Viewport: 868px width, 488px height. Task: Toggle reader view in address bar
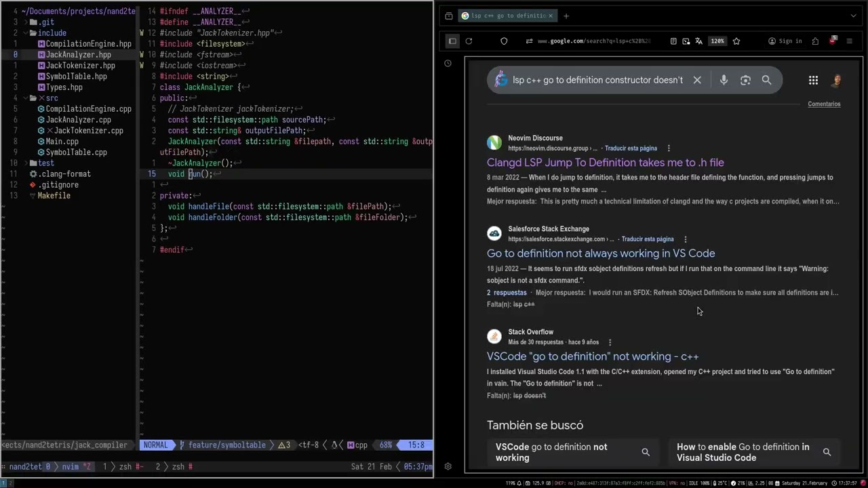tap(673, 41)
